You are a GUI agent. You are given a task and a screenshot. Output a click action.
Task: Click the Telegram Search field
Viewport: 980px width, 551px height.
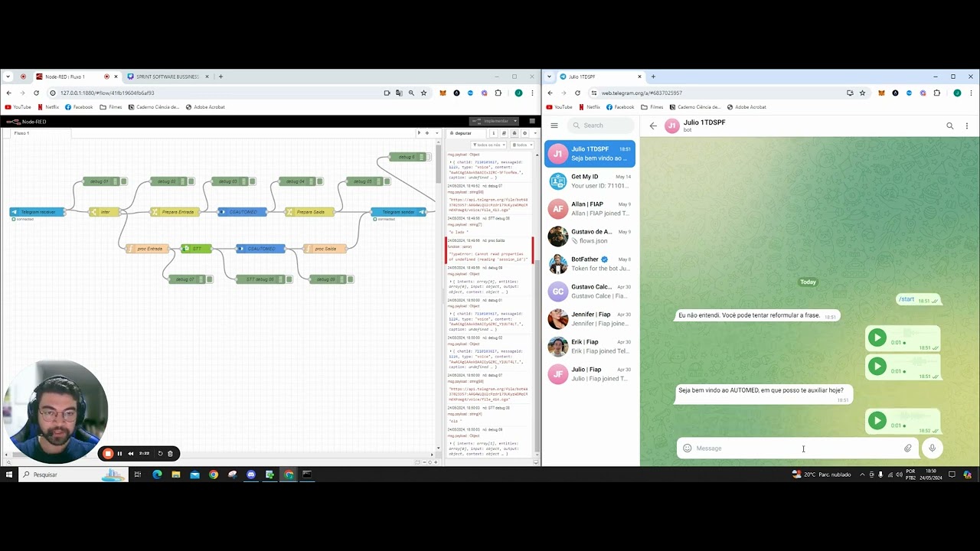(x=602, y=126)
